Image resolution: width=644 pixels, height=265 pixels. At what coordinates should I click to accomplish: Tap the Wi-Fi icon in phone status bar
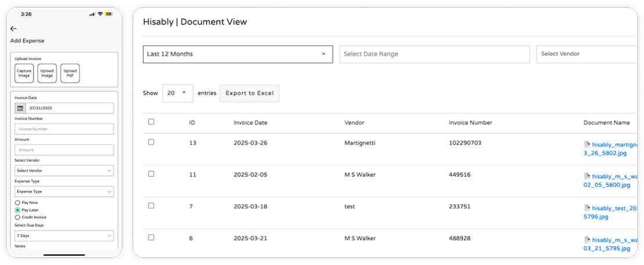coord(100,14)
